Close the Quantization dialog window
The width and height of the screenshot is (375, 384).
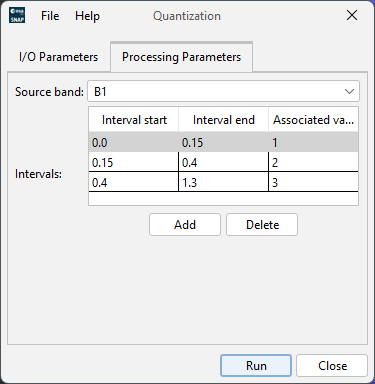(x=352, y=15)
